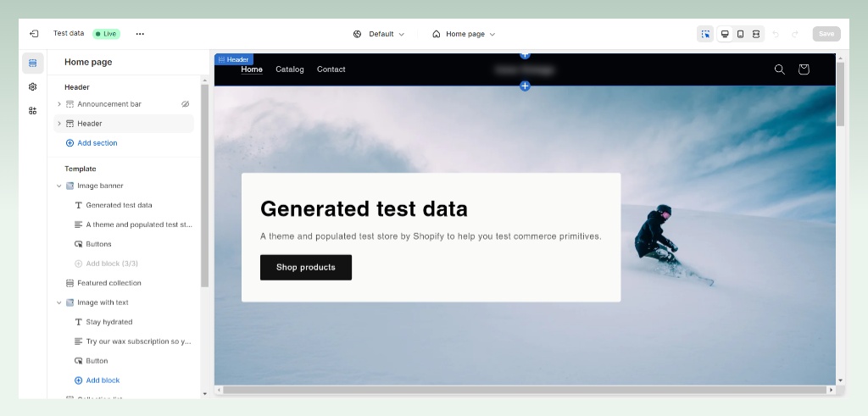Screen dimensions: 868x416
Task: Click the undo arrow
Action: coord(776,34)
